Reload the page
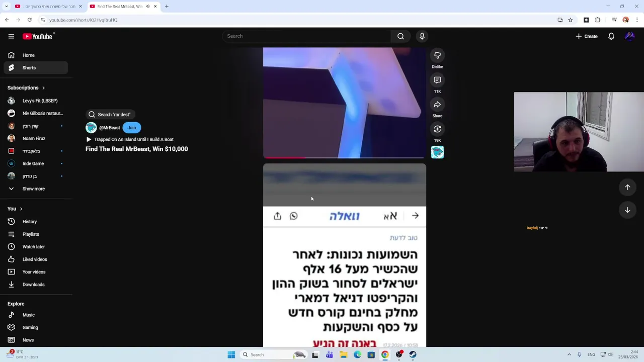The height and width of the screenshot is (362, 644). coord(30,20)
